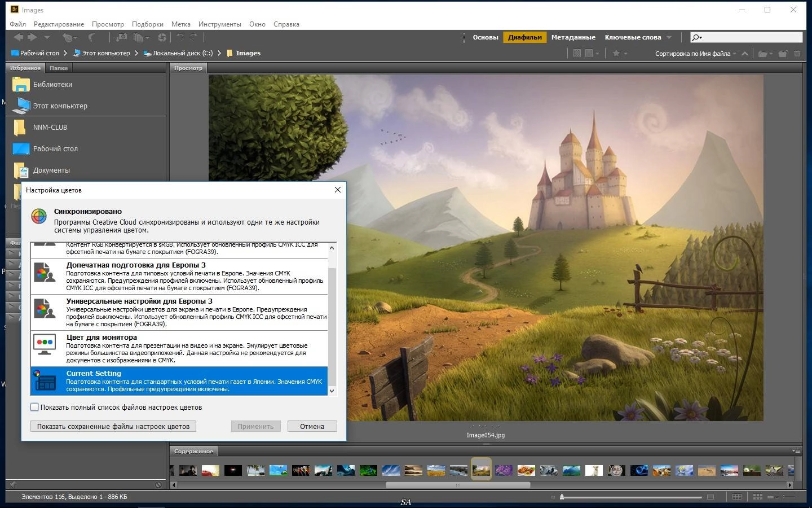Viewport: 812px width, 508px height.
Task: Switch to Избранное panel tab
Action: pyautogui.click(x=25, y=68)
